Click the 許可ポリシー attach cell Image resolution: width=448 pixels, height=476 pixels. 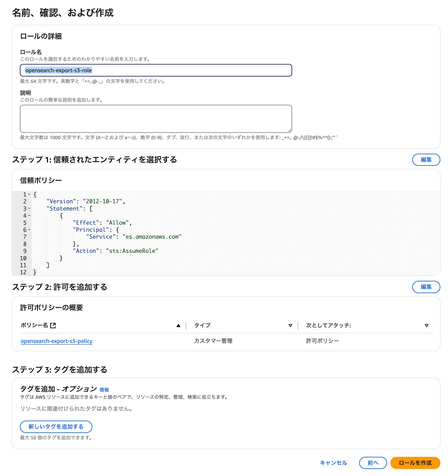click(x=322, y=341)
